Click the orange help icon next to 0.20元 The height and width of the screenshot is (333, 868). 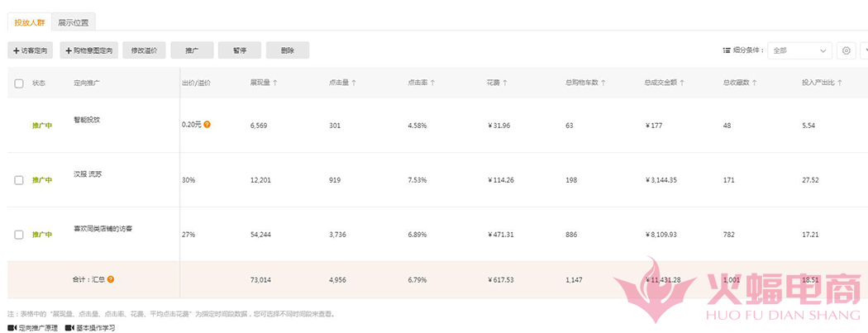[207, 125]
